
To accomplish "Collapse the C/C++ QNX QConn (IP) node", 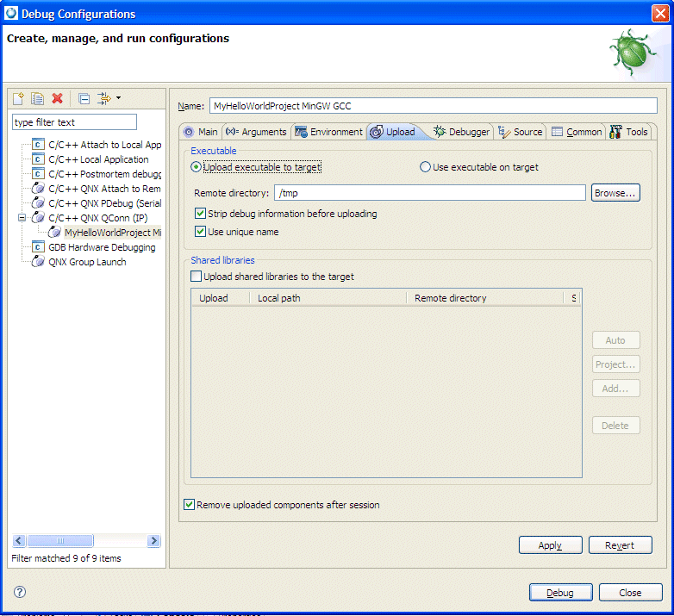I will point(22,218).
